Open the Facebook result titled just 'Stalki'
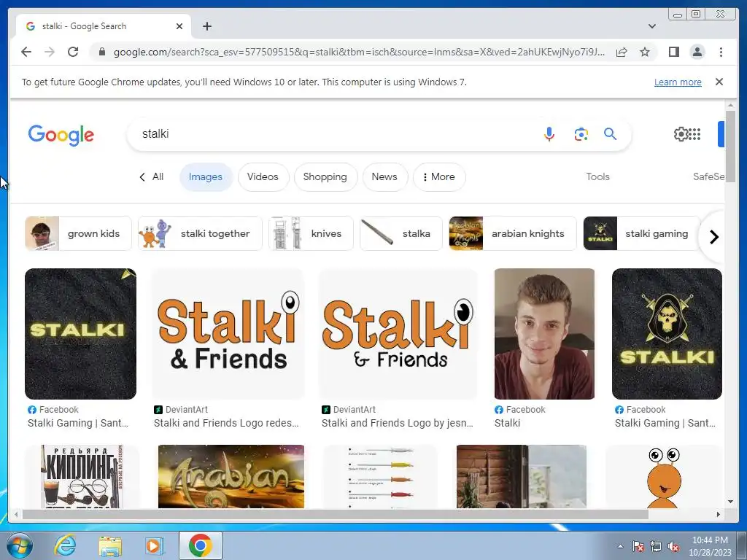Screen dimensions: 747x560 pyautogui.click(x=508, y=423)
